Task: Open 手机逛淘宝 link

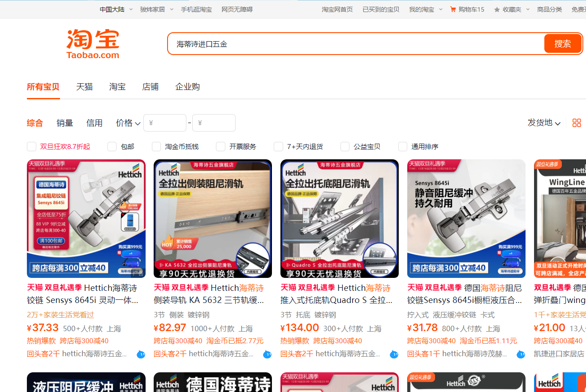Action: pyautogui.click(x=196, y=9)
